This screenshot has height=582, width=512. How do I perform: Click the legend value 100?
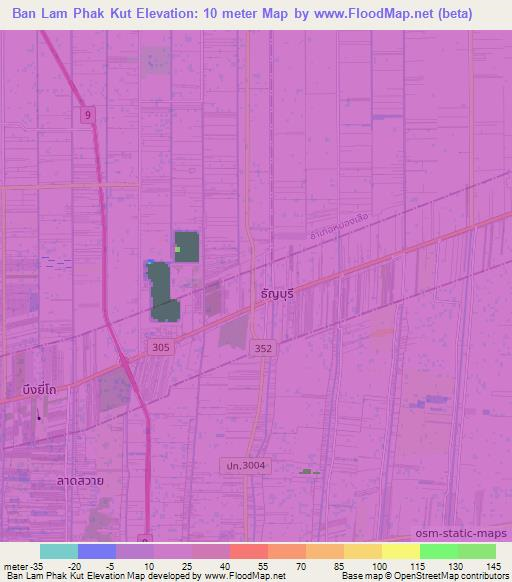[x=379, y=567]
